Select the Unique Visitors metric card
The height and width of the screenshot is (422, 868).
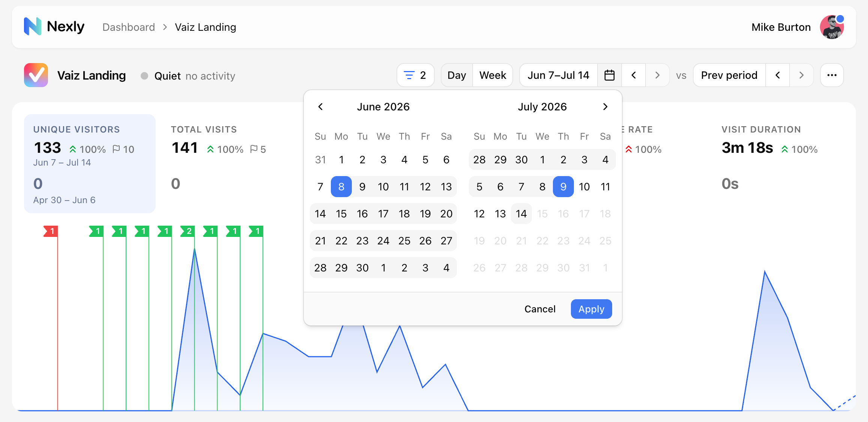coord(90,164)
